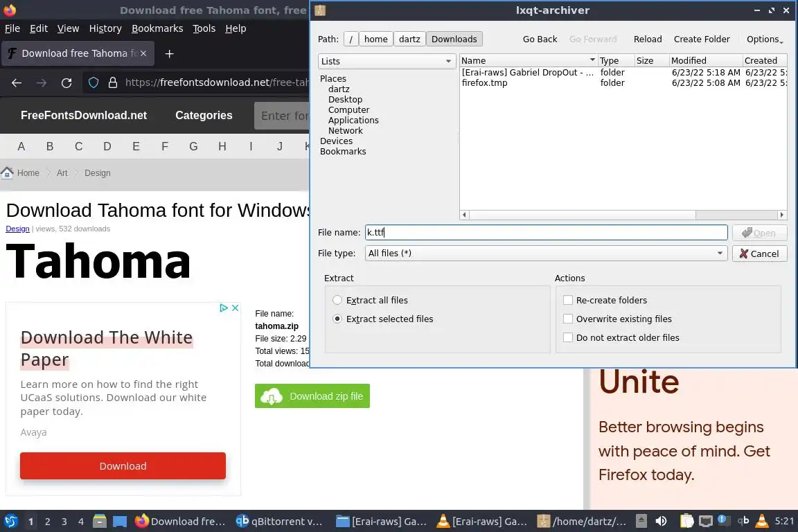The image size is (798, 532).
Task: Open the History menu
Action: (105, 28)
